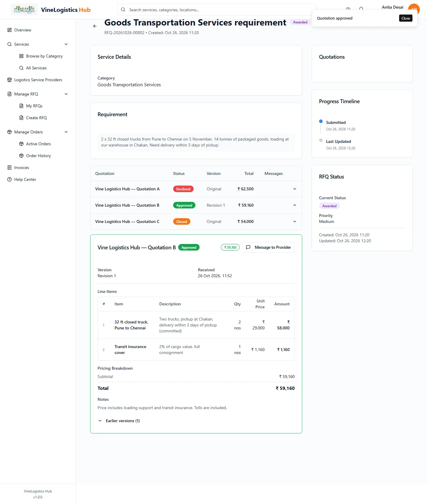Click the Submitted timeline marker dot
This screenshot has width=427, height=504.
click(321, 121)
